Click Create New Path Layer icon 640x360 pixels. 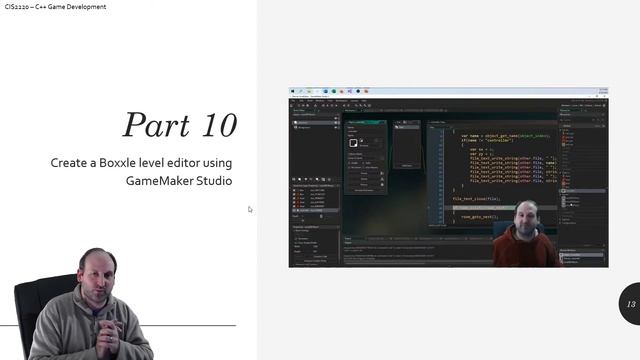311,179
